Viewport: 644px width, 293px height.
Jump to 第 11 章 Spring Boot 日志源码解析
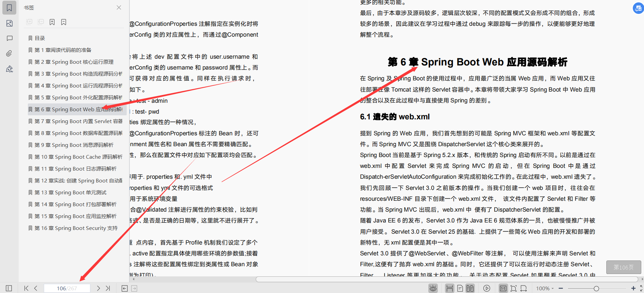point(75,169)
